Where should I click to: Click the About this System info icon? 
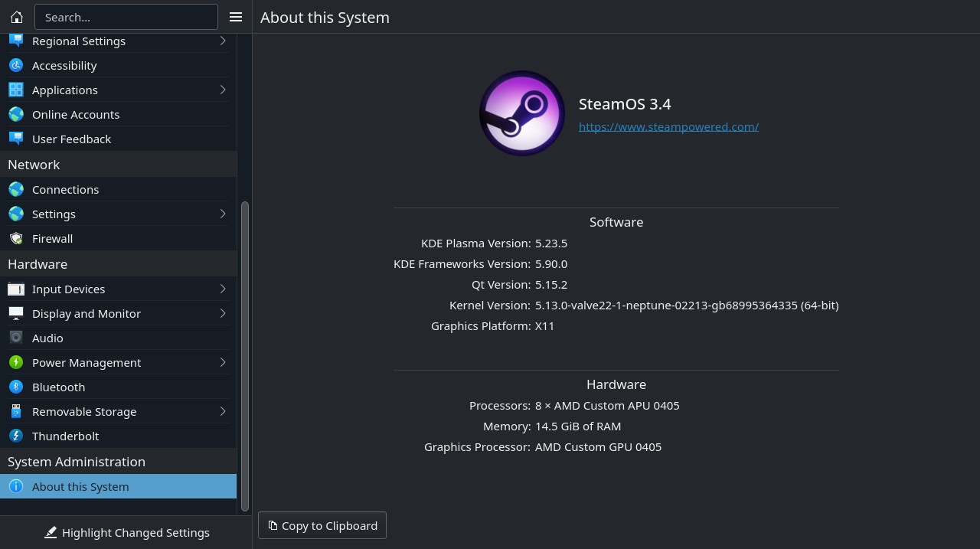pos(16,486)
